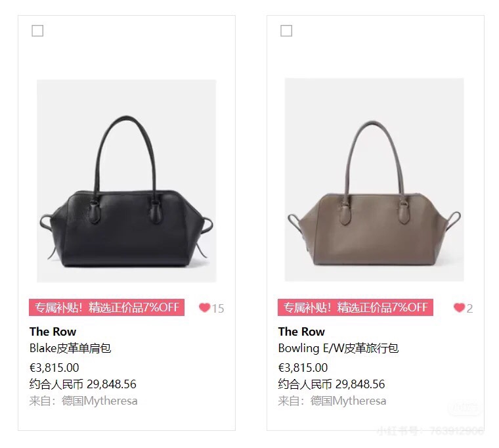
Task: Click the €3,815.00 price on Bowling bag
Action: click(x=303, y=368)
